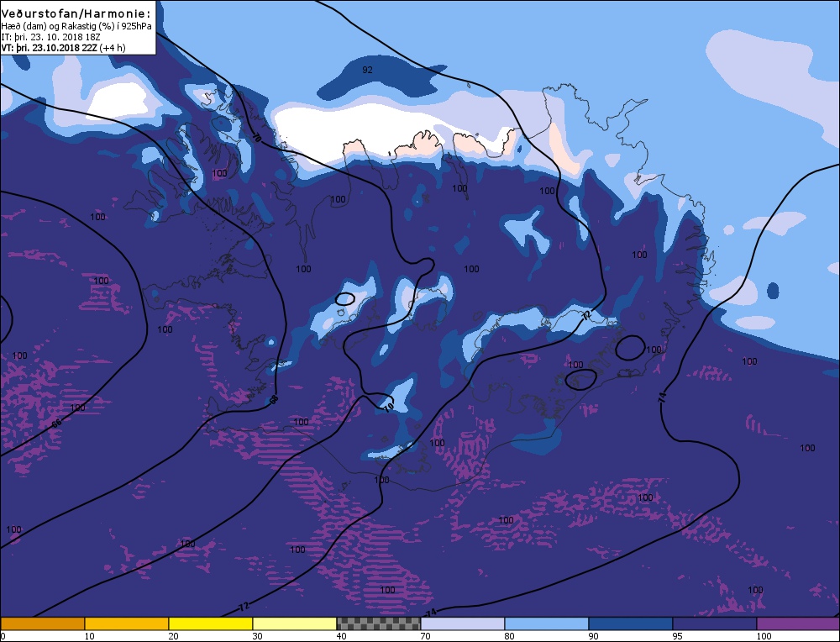Click the 10–20 orange legend swatch
Screen dimensions: 840x642
pyautogui.click(x=127, y=624)
